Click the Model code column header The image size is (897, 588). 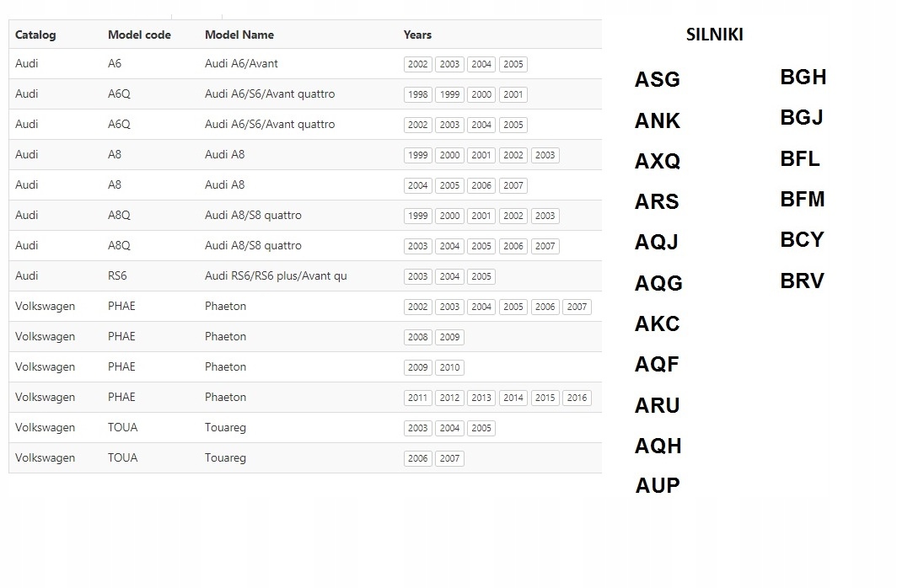139,35
